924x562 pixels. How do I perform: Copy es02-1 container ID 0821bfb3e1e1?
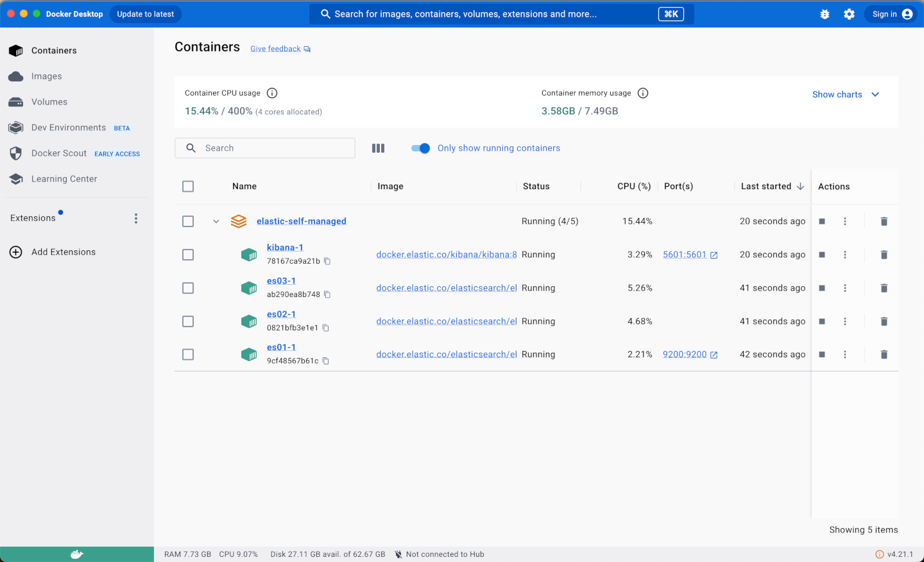[x=325, y=328]
